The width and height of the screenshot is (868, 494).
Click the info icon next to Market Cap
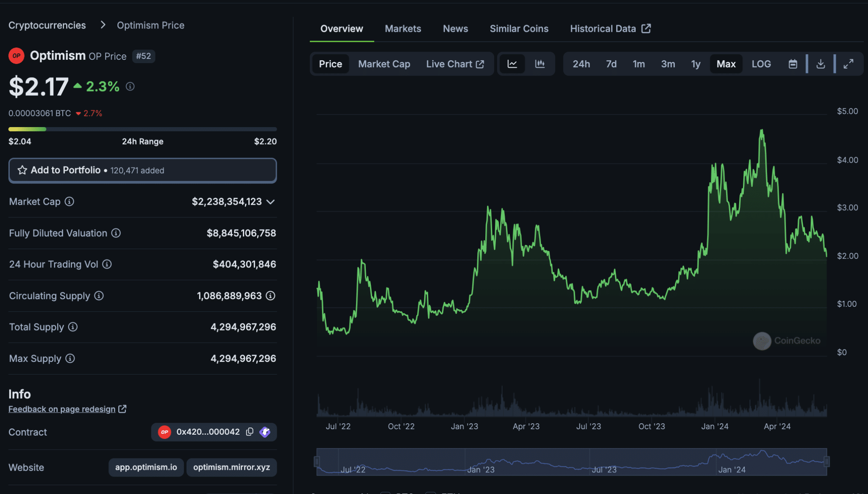(70, 202)
